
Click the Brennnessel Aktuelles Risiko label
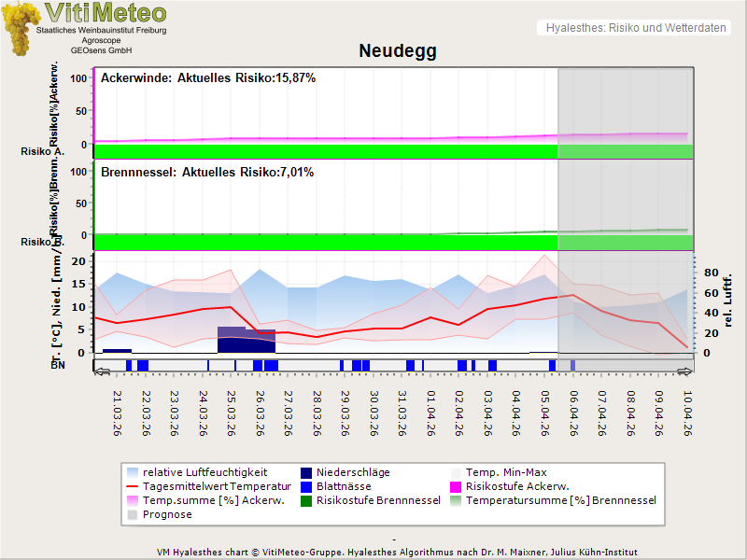(206, 173)
